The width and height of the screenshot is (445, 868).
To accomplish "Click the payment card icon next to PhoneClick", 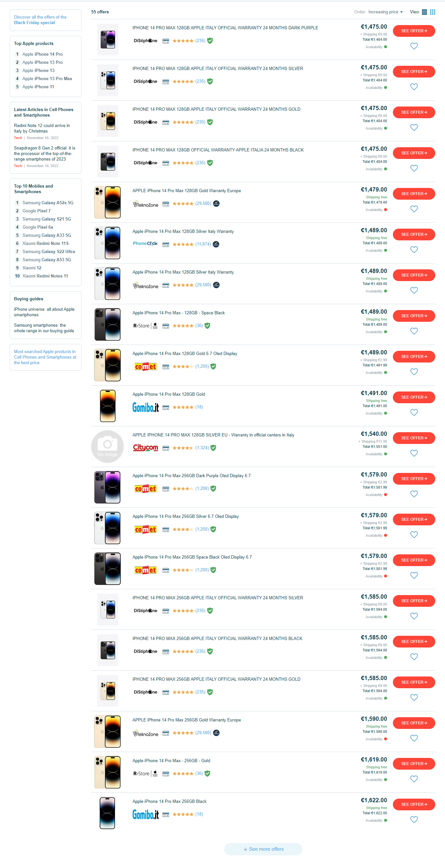I will (165, 245).
